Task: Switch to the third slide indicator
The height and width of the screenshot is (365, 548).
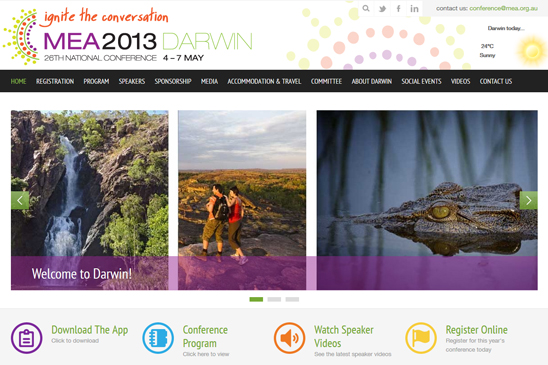Action: pyautogui.click(x=292, y=299)
